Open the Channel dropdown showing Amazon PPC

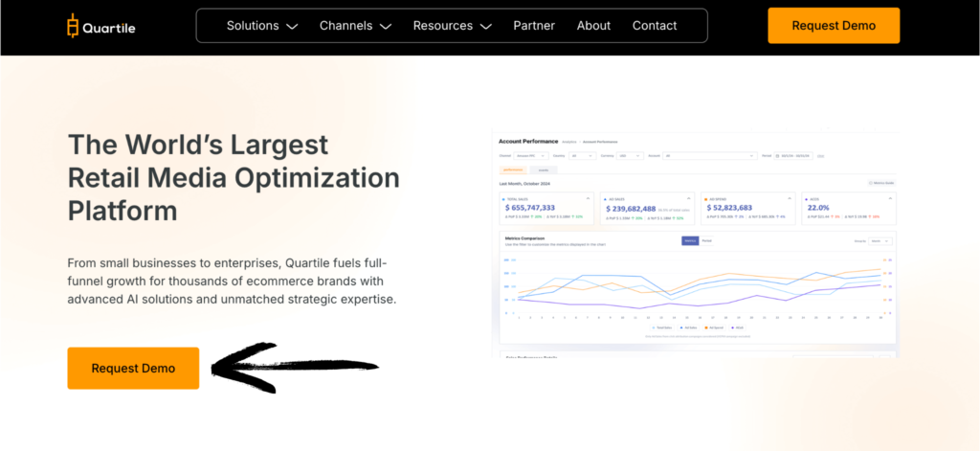(531, 156)
